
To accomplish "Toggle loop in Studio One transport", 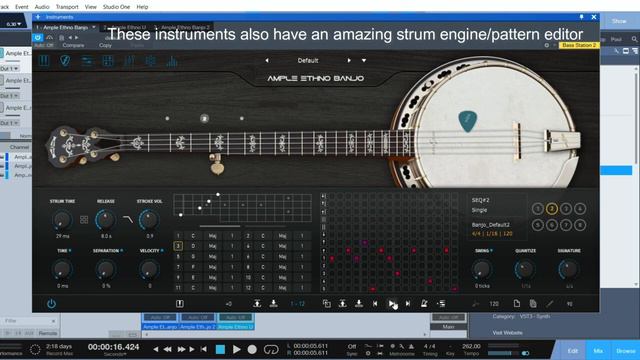I will click(271, 349).
